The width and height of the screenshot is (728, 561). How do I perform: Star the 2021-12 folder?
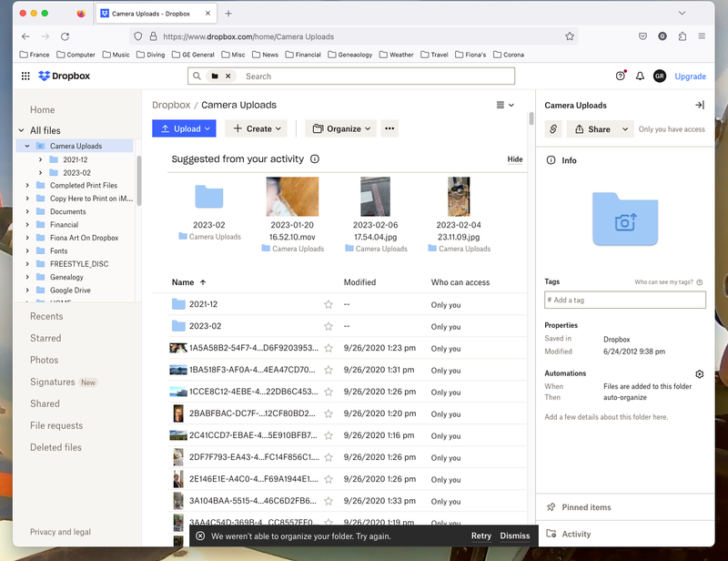(x=329, y=304)
